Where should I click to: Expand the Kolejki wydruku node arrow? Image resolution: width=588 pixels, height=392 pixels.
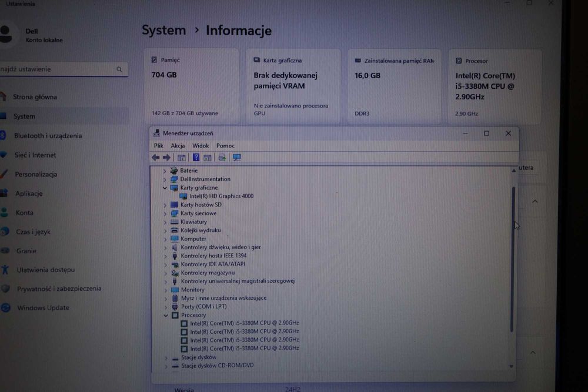pos(165,230)
